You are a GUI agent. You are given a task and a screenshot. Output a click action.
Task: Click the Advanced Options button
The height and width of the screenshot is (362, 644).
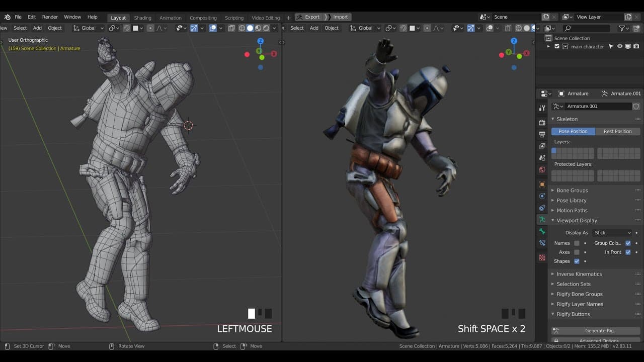[x=595, y=340]
